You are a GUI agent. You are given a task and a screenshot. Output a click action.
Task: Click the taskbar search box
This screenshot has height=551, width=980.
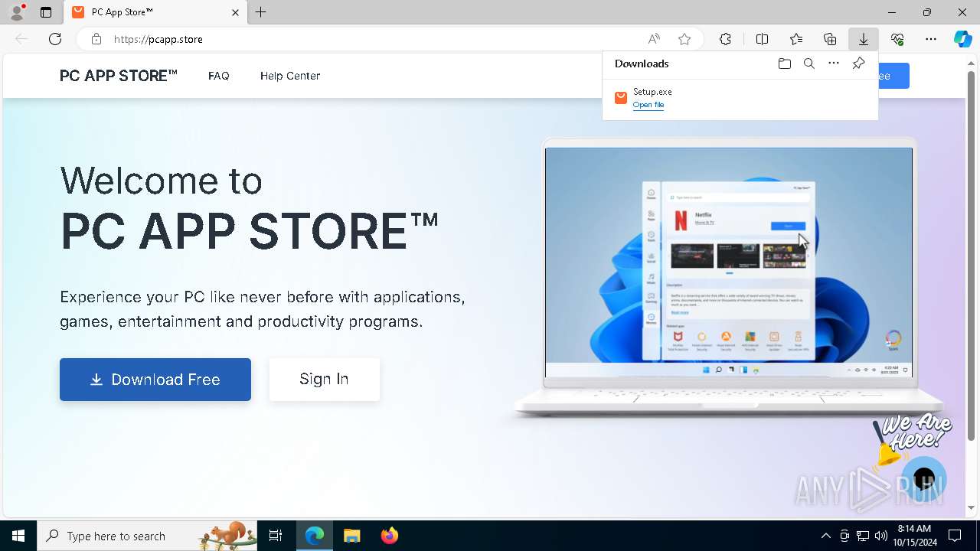click(x=147, y=536)
